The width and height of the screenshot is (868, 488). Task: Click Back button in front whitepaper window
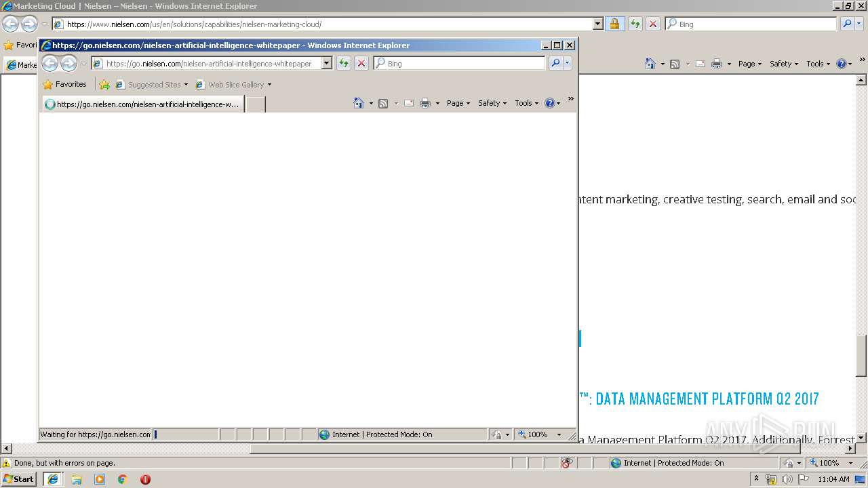pos(50,64)
